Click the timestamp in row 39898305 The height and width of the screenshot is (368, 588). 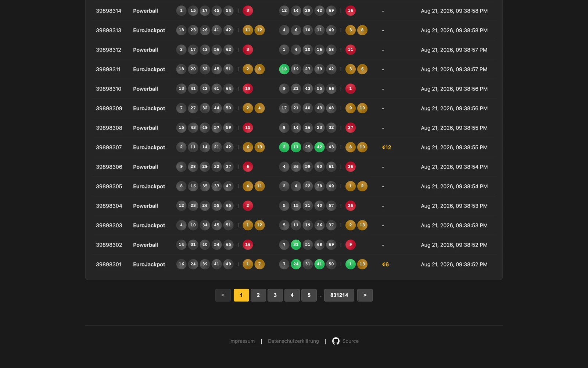click(x=454, y=186)
